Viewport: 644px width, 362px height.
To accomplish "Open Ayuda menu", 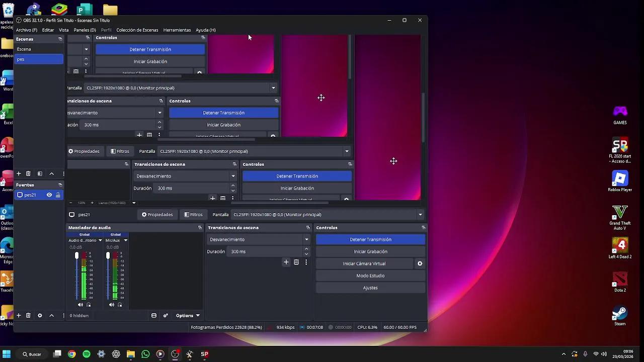I will coord(206,30).
